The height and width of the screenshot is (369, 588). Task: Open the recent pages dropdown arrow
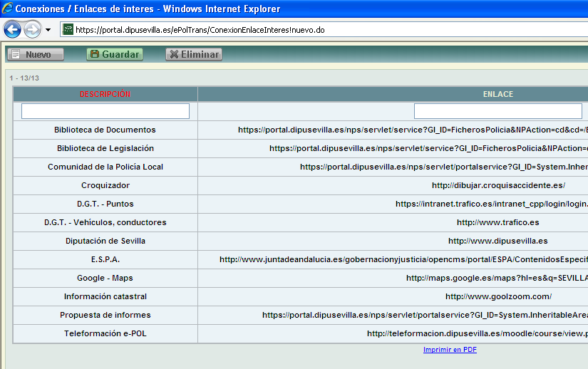coord(48,30)
